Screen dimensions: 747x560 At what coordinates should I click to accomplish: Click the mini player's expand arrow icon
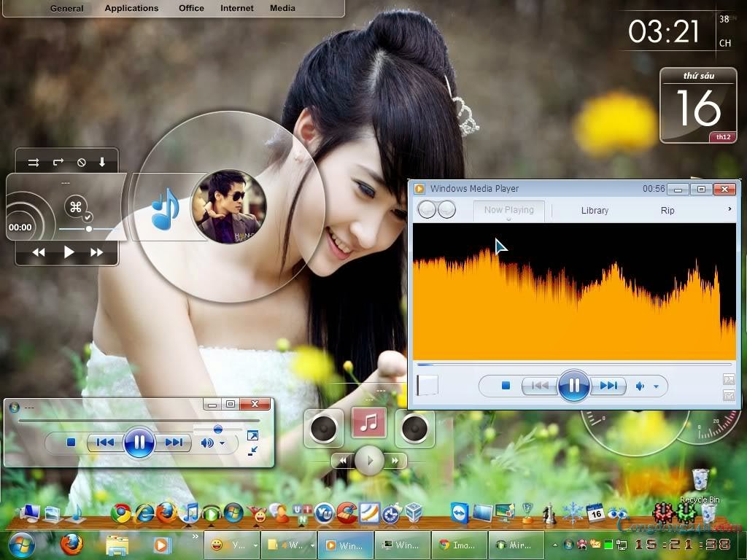252,435
